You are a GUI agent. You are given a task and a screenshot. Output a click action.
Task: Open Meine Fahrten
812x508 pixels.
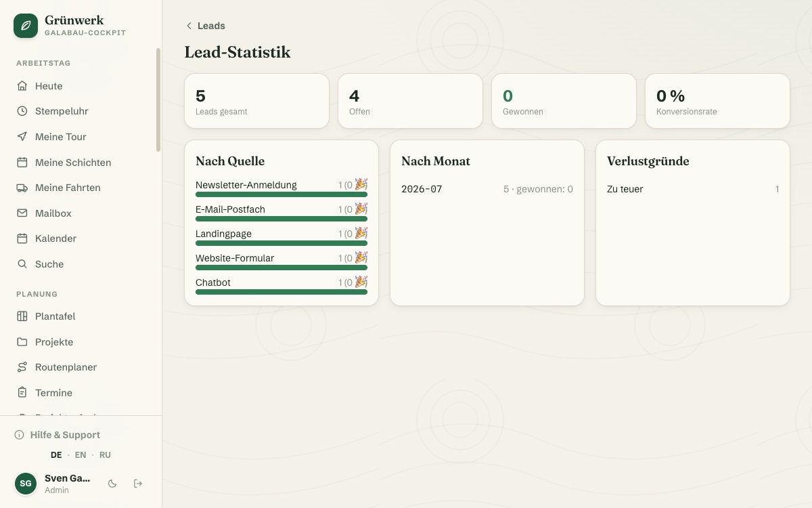click(81, 188)
